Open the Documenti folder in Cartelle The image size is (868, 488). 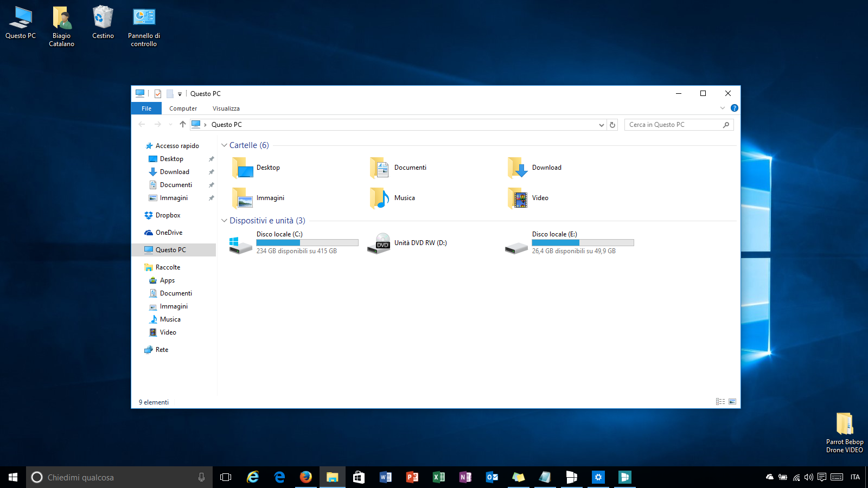399,168
